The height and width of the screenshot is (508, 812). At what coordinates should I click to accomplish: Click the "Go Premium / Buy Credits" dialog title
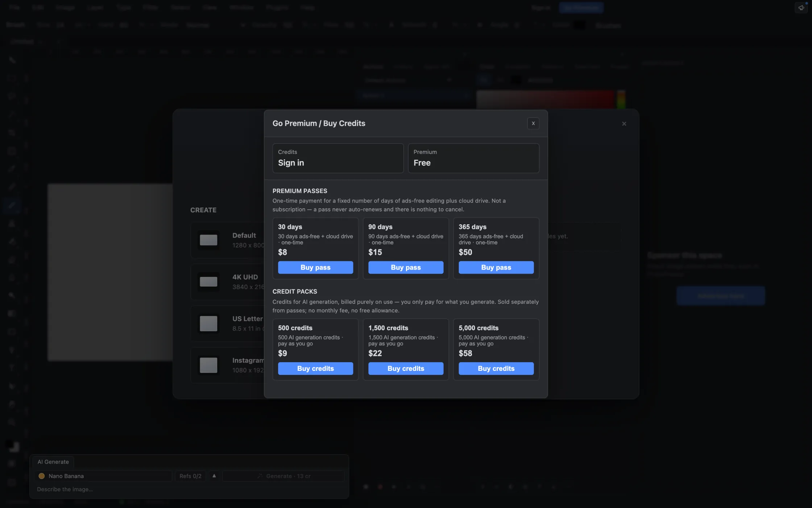[319, 123]
